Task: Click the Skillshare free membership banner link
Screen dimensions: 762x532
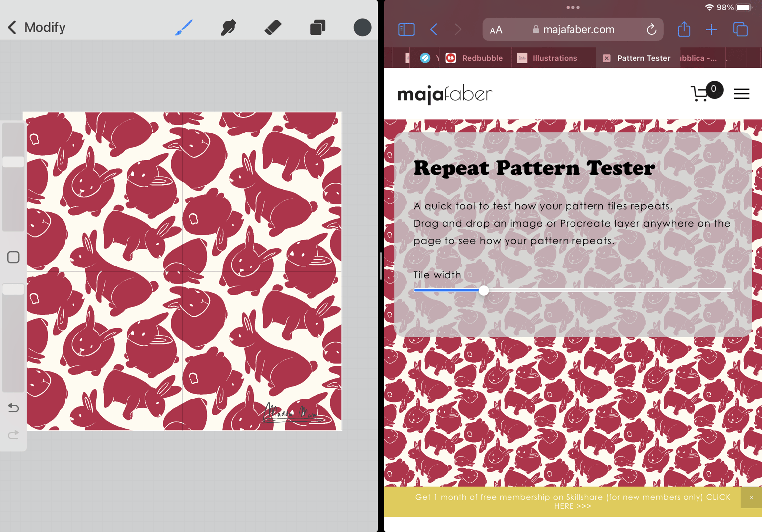Action: click(572, 501)
